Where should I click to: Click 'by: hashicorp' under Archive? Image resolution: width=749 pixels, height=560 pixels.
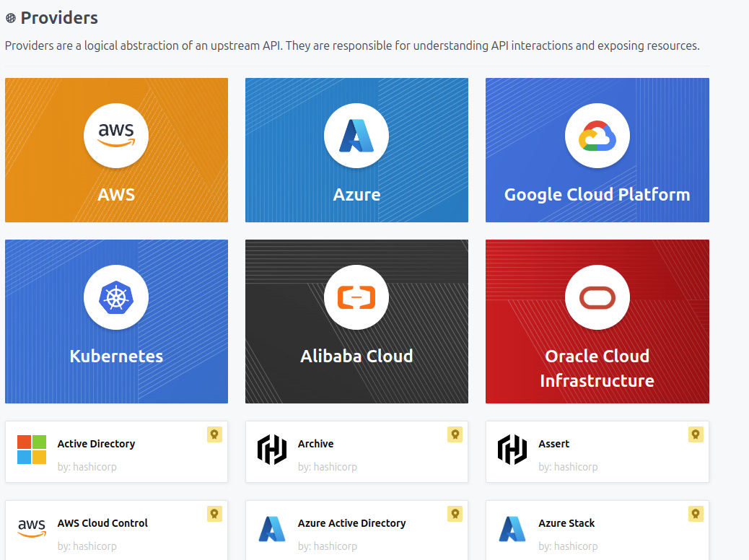click(327, 467)
